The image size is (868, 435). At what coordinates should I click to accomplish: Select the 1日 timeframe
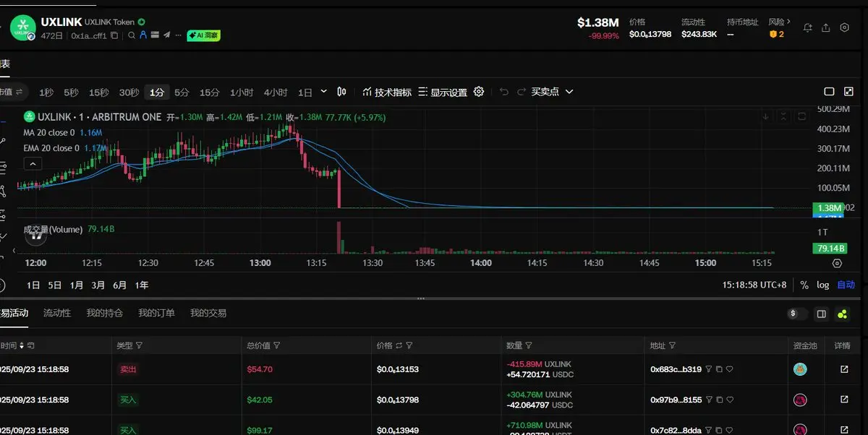(x=305, y=92)
